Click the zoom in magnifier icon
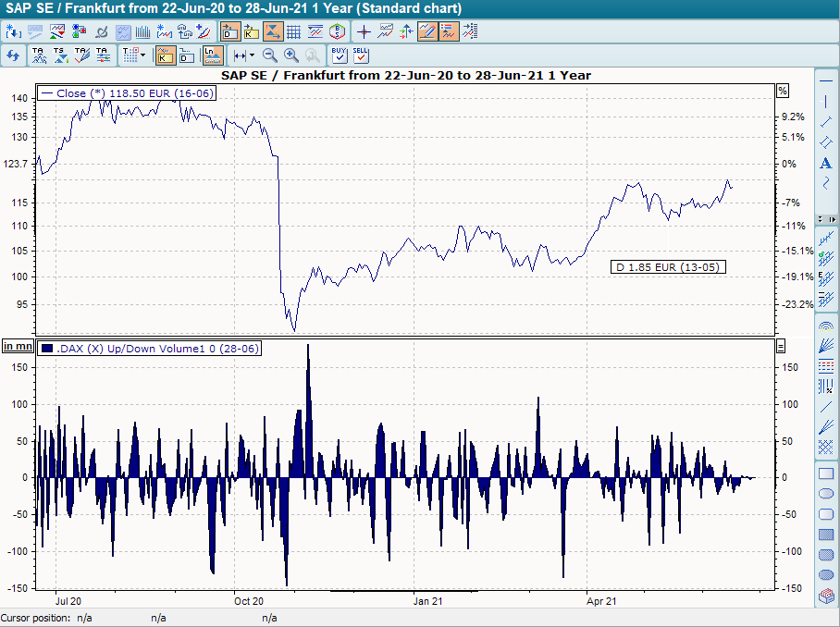 point(291,55)
